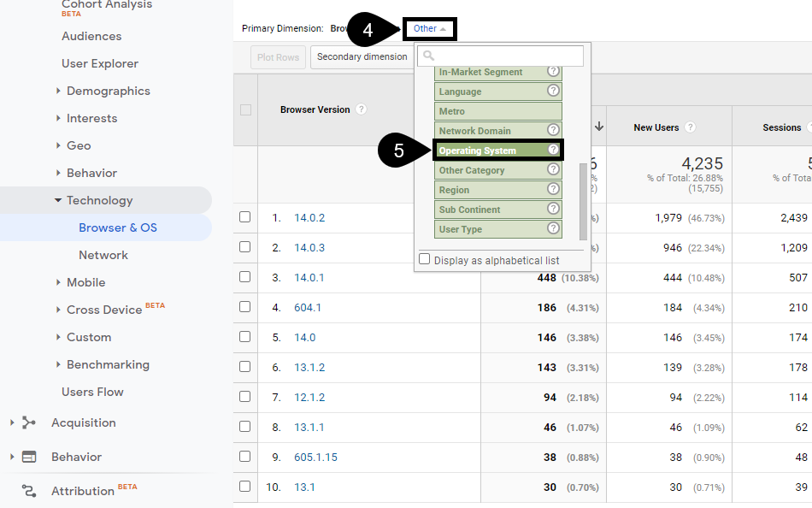Screen dimensions: 812x508
Task: Check the row checkbox for 14.0.2
Action: coord(245,217)
